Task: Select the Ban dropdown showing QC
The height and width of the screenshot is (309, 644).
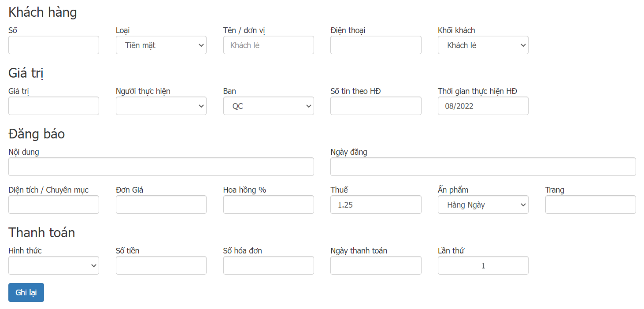Action: pos(268,106)
